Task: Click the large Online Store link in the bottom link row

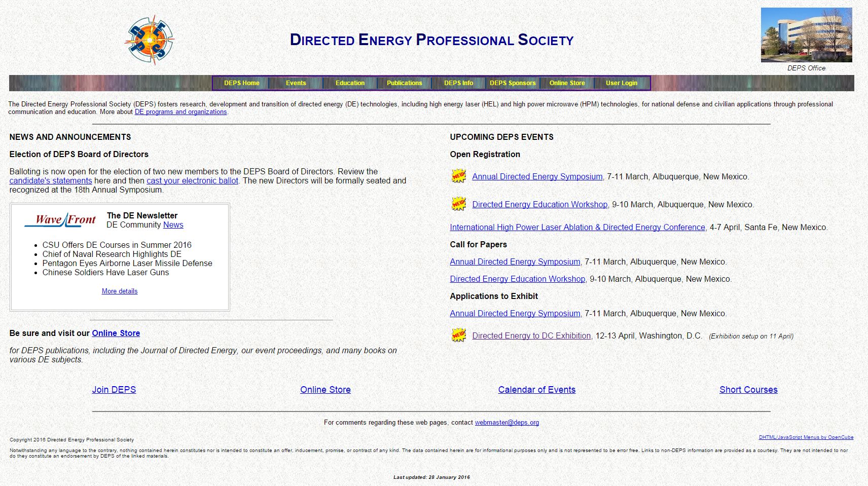Action: [325, 390]
